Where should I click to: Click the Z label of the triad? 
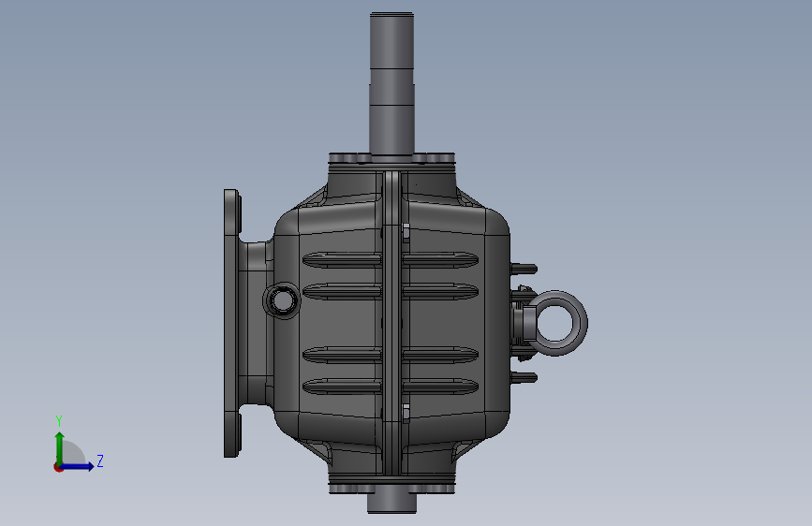click(x=100, y=460)
